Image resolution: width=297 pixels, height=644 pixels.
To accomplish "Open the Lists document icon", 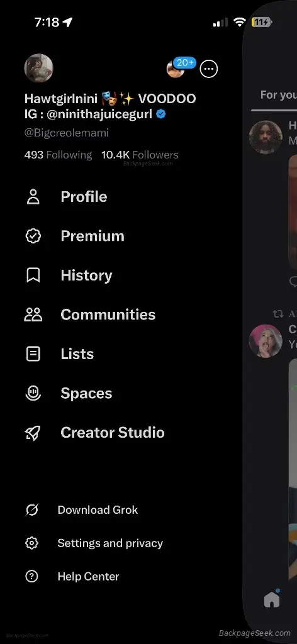I will (x=33, y=353).
